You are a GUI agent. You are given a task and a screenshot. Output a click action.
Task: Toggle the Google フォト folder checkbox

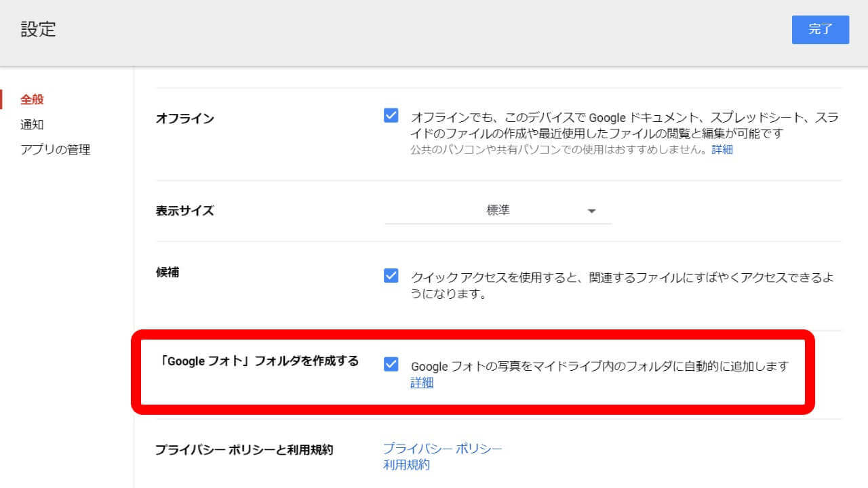[391, 365]
